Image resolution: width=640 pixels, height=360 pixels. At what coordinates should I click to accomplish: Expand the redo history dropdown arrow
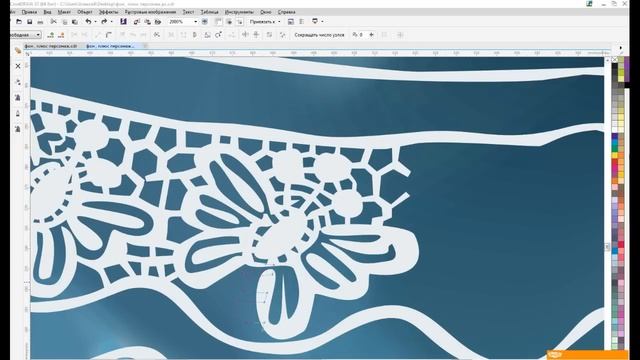coord(111,22)
